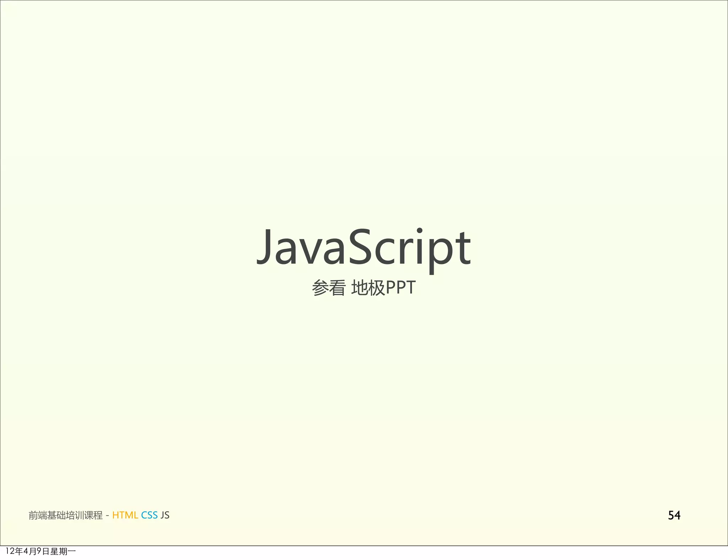
Task: Click the JS label in footer
Action: point(165,515)
